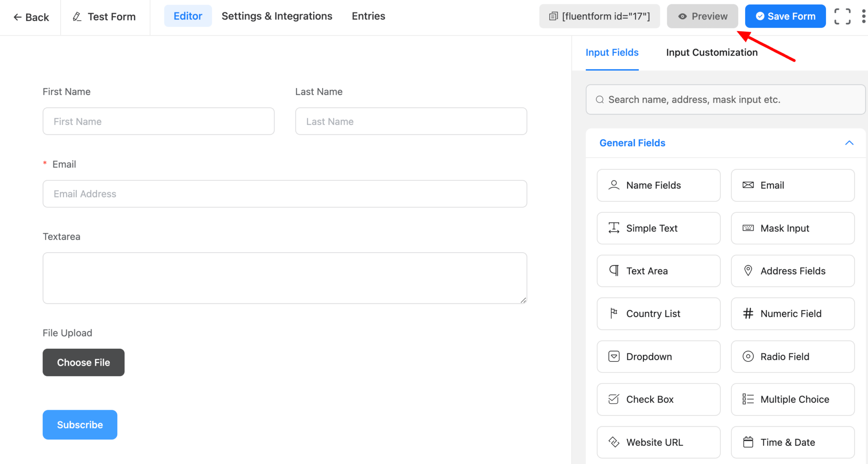Collapse the General Fields section

(849, 143)
